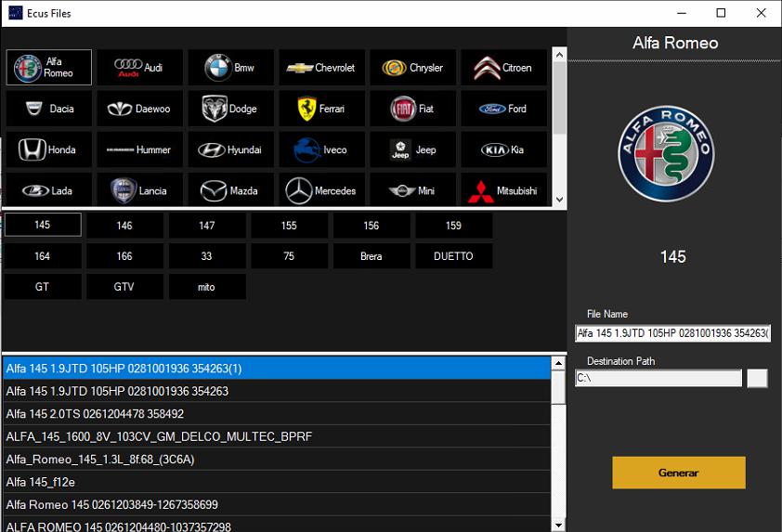Image resolution: width=782 pixels, height=532 pixels.
Task: Focus the File Name input field
Action: pyautogui.click(x=672, y=333)
